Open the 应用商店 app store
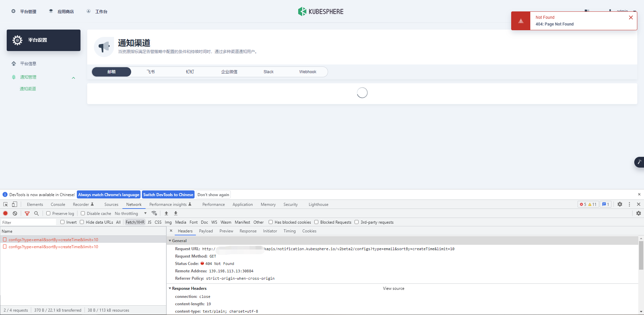Image resolution: width=644 pixels, height=315 pixels. (66, 11)
